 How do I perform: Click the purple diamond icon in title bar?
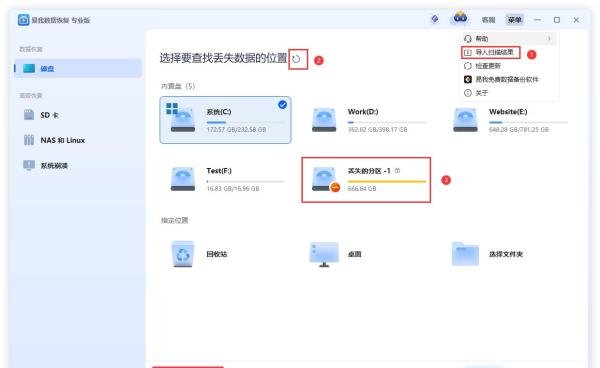click(435, 19)
